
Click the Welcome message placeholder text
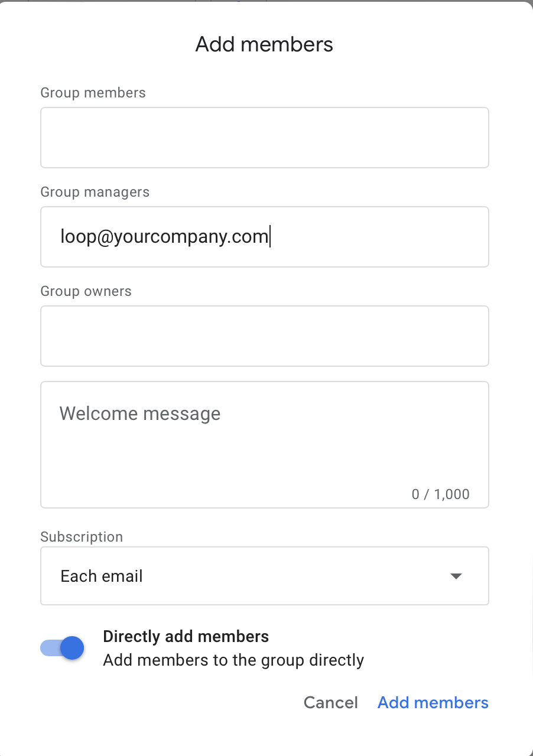[x=140, y=413]
